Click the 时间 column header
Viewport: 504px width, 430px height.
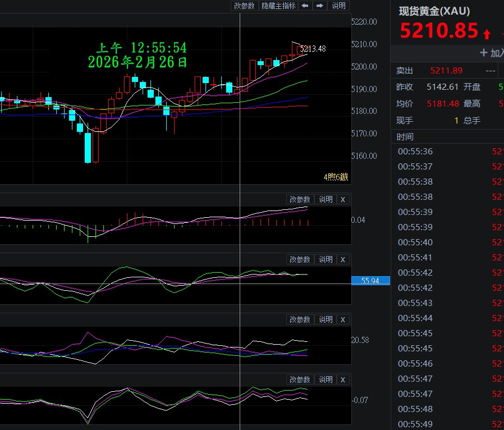tap(405, 137)
